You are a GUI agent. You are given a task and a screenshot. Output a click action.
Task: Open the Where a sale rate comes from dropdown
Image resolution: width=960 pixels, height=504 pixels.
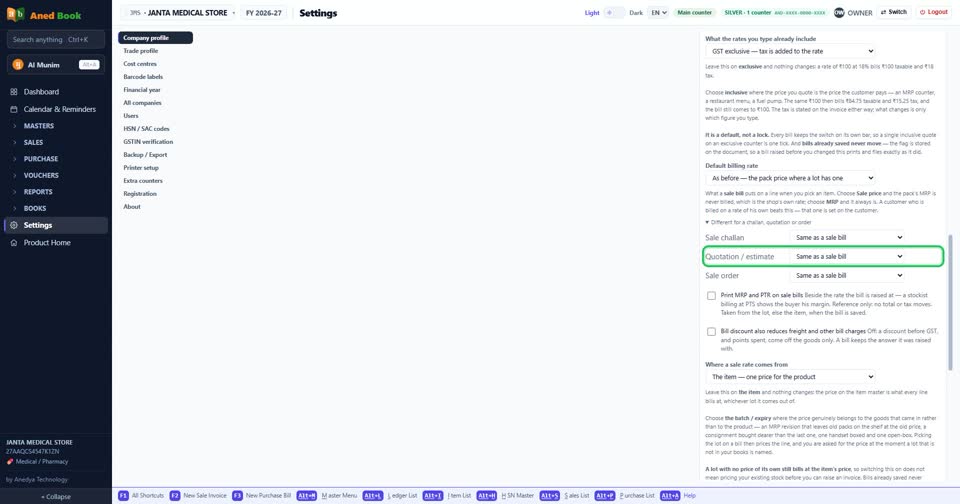(792, 377)
